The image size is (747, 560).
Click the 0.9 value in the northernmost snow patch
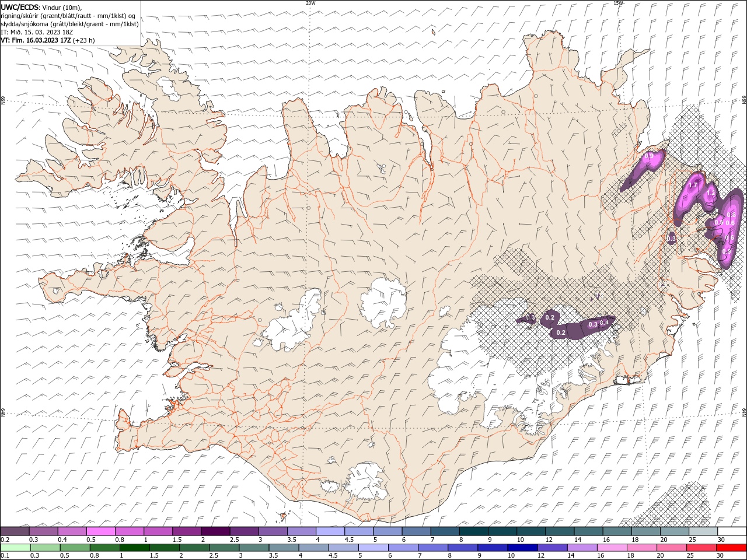(648, 156)
